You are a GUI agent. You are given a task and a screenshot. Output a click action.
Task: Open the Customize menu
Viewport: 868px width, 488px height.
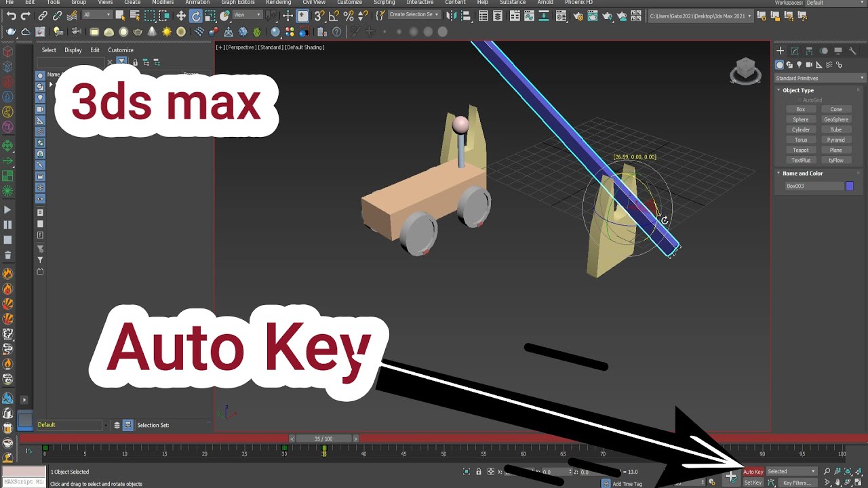pos(349,3)
